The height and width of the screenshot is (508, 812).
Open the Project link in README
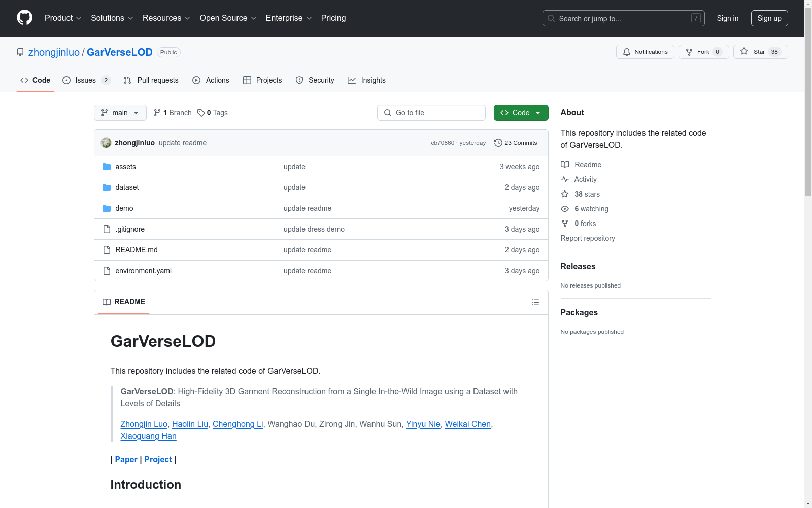click(x=158, y=459)
